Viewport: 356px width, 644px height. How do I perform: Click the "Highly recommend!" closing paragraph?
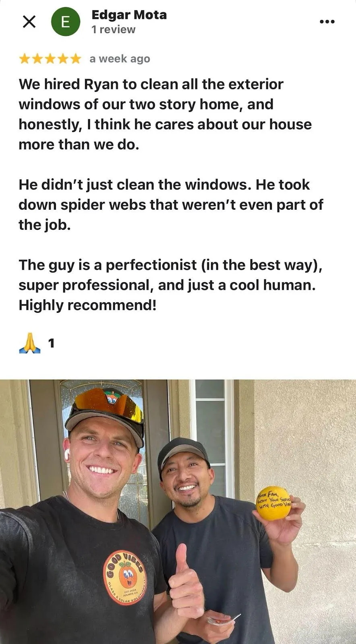click(x=171, y=285)
